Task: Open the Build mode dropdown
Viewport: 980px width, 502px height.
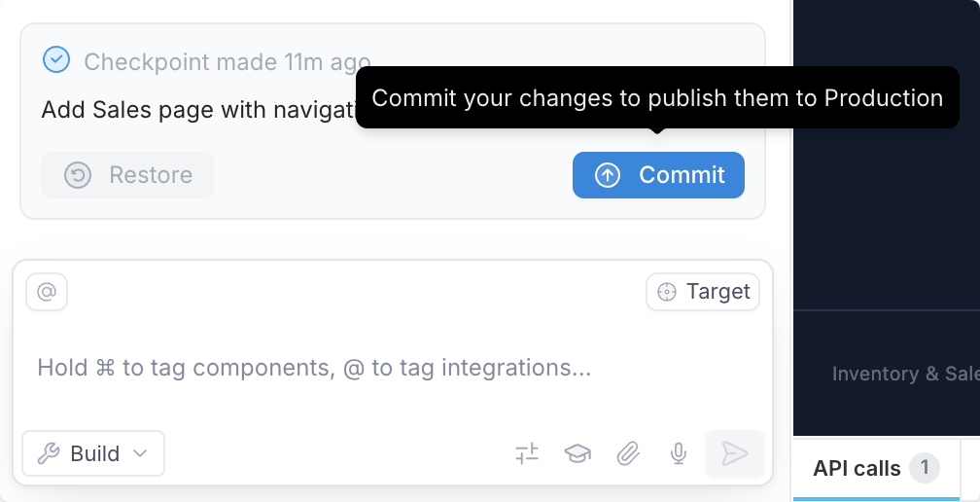Action: 93,453
